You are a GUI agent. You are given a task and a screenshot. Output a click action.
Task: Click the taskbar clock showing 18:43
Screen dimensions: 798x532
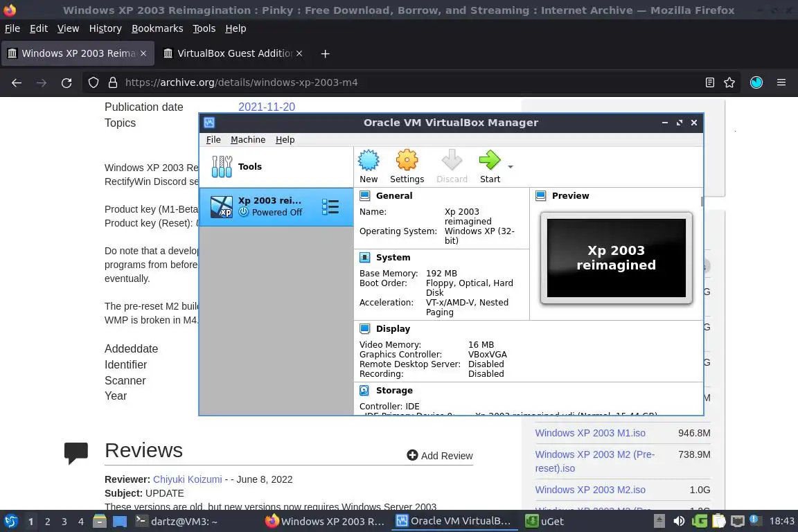point(781,522)
